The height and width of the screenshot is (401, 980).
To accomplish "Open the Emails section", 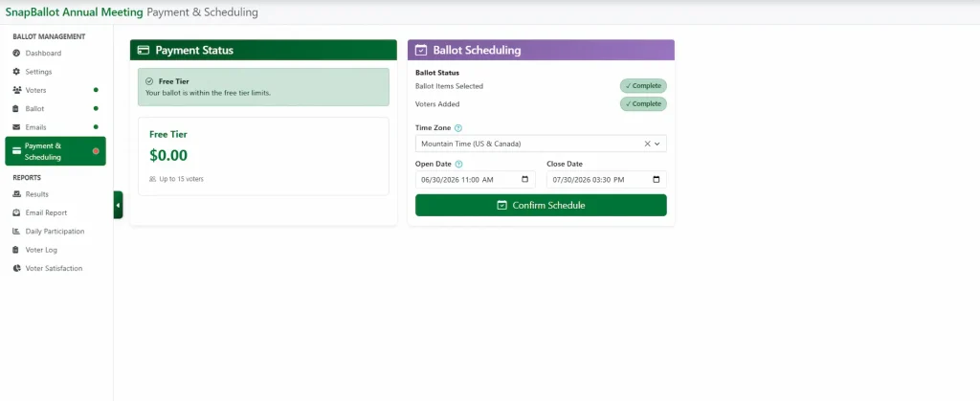I will point(56,127).
